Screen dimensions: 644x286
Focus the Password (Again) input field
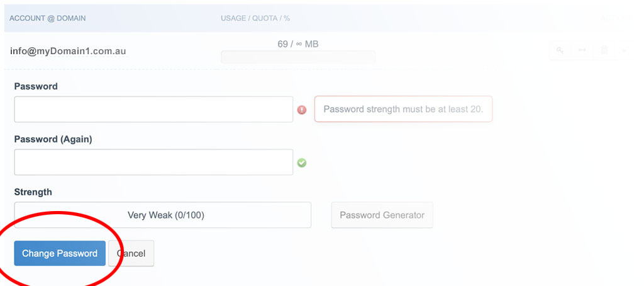tap(153, 162)
